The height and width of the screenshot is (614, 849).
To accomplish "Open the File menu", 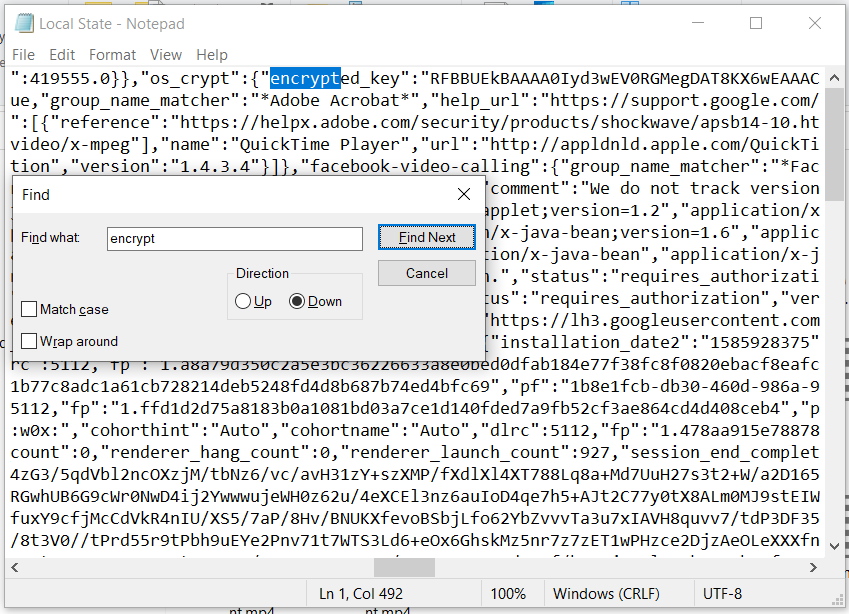I will point(23,55).
